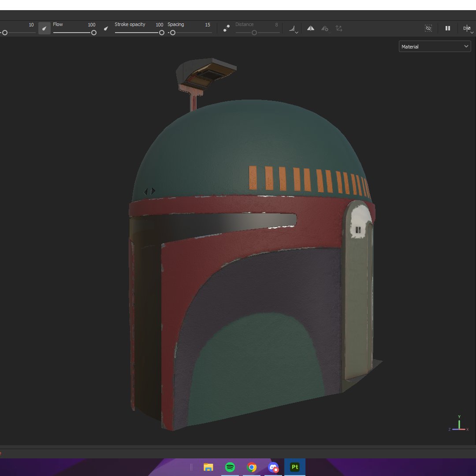
Task: Click the brush size slider handle
Action: (x=4, y=33)
